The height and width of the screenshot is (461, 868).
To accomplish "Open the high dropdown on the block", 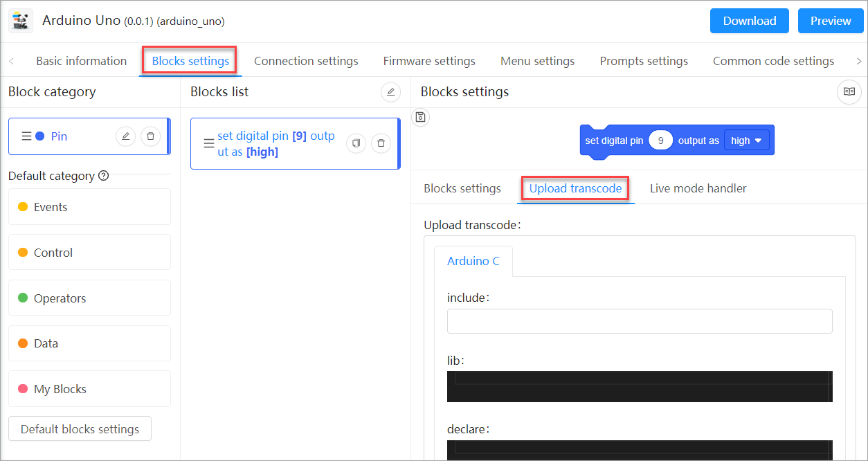I will point(747,141).
